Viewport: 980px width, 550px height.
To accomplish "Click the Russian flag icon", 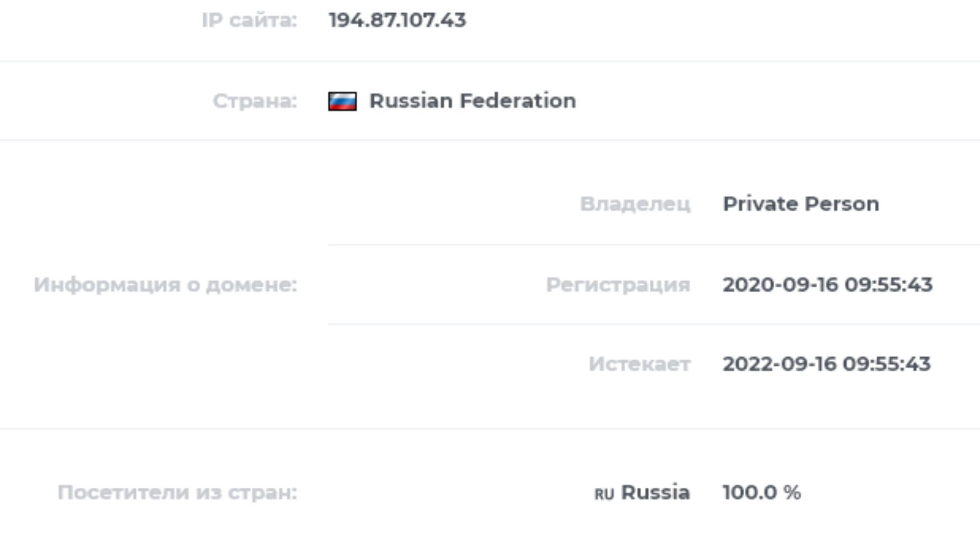I will pos(342,101).
